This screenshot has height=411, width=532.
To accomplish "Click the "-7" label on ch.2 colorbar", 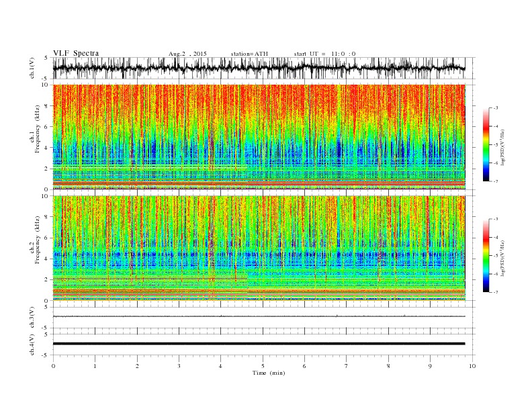I will [x=496, y=292].
